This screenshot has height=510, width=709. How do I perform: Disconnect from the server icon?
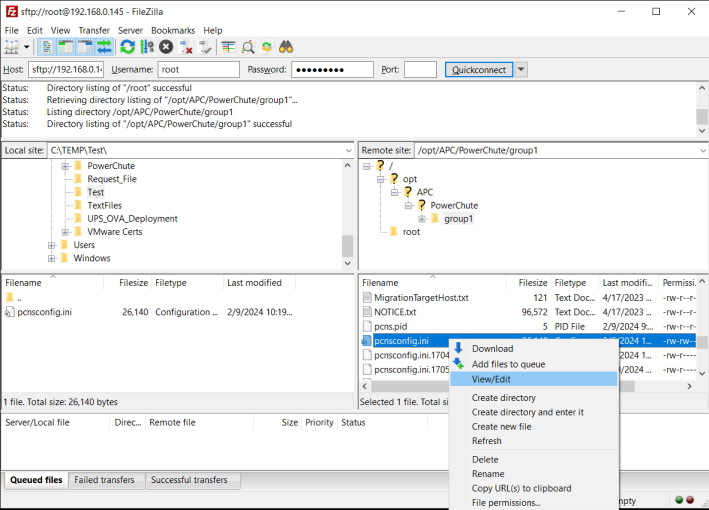click(185, 47)
